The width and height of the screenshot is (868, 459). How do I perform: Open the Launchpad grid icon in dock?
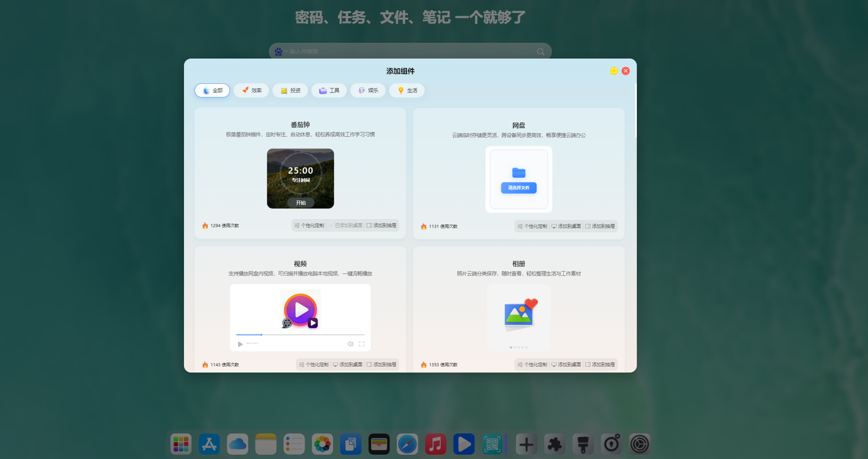coord(181,444)
